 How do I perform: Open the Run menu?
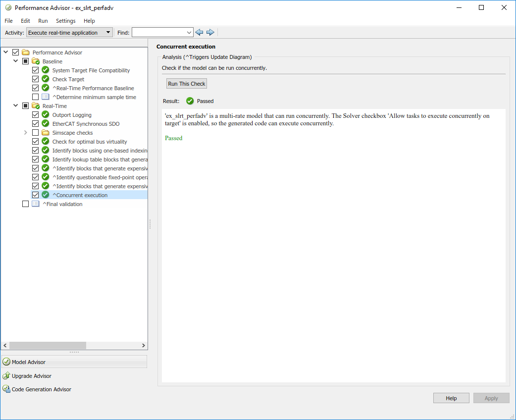(x=43, y=21)
